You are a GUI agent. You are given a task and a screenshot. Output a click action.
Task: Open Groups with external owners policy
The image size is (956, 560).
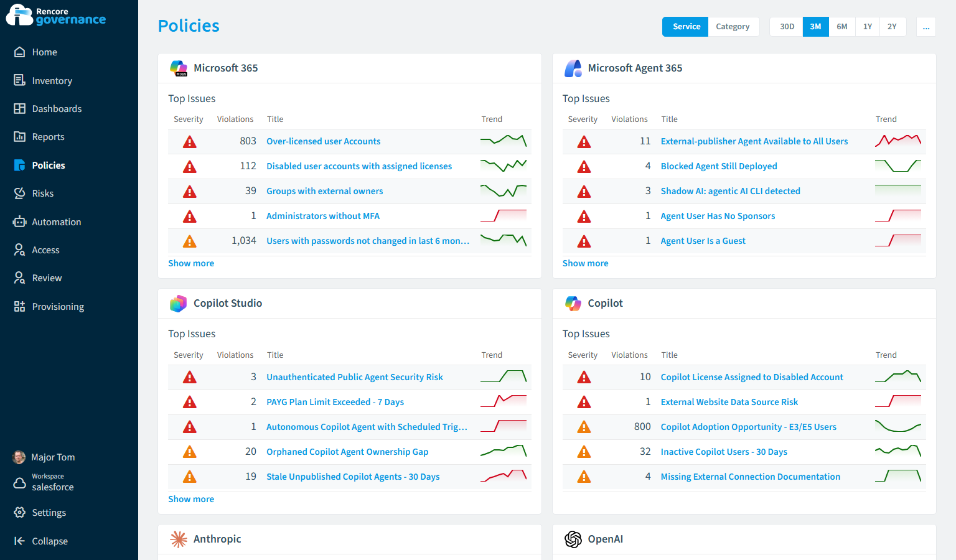click(x=325, y=191)
